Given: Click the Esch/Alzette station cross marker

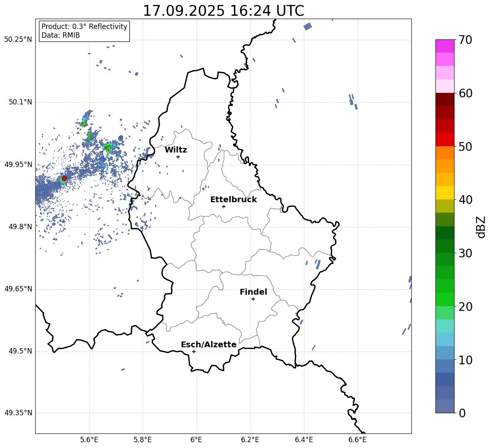Looking at the screenshot, I should point(194,351).
